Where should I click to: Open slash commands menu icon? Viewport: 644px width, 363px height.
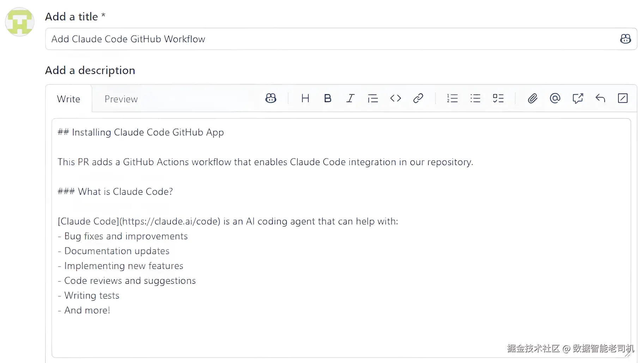(623, 98)
